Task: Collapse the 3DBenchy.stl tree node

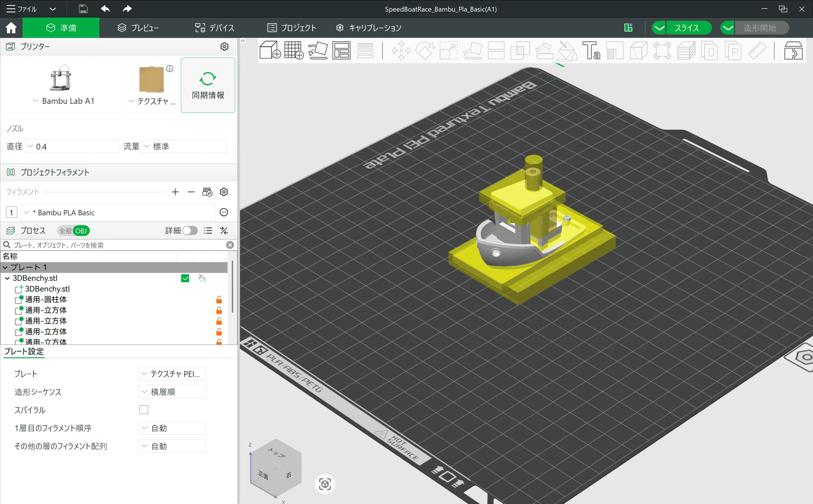Action: coord(7,278)
